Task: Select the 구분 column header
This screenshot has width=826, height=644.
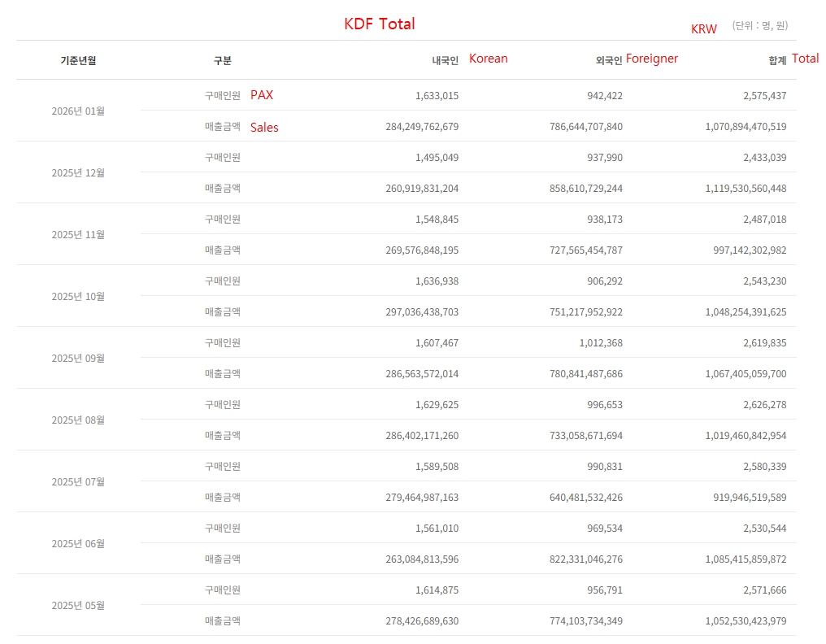Action: click(222, 60)
